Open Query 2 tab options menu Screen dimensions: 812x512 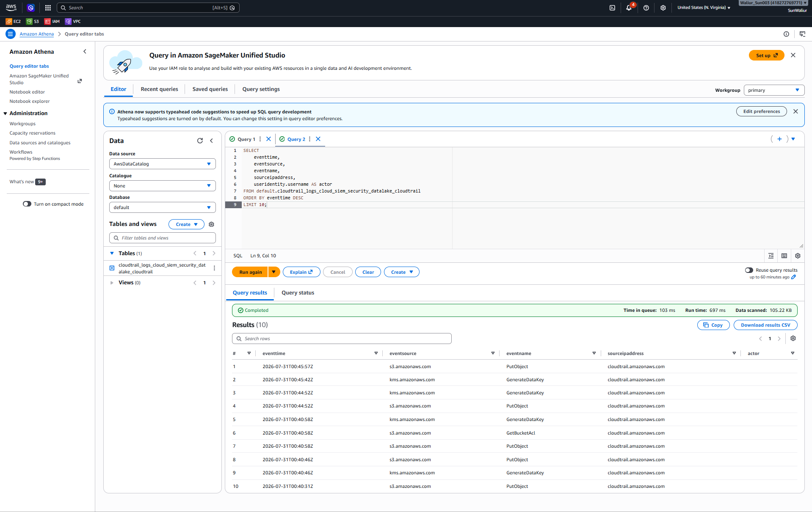(309, 139)
